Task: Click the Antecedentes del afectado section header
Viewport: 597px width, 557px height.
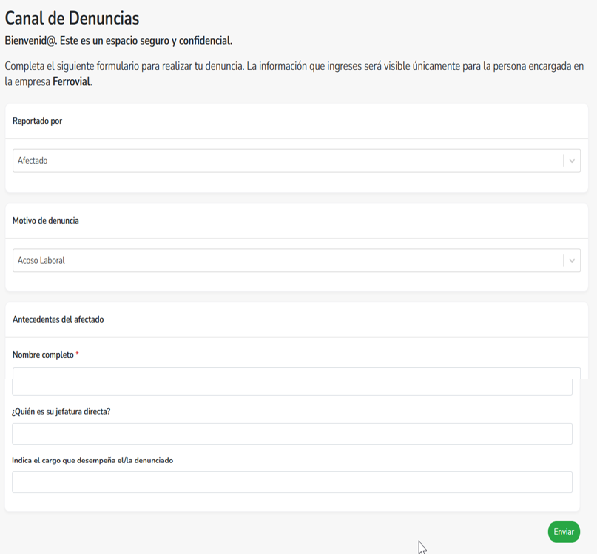Action: 58,319
